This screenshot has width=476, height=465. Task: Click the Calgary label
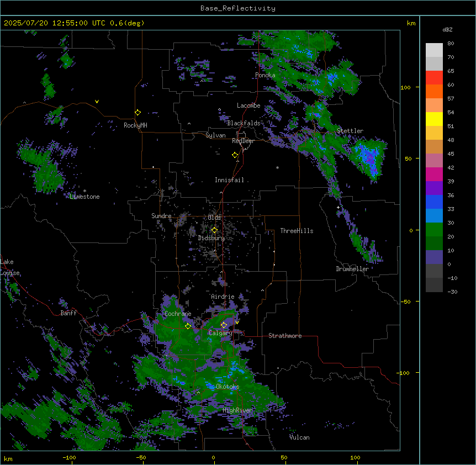[220, 333]
